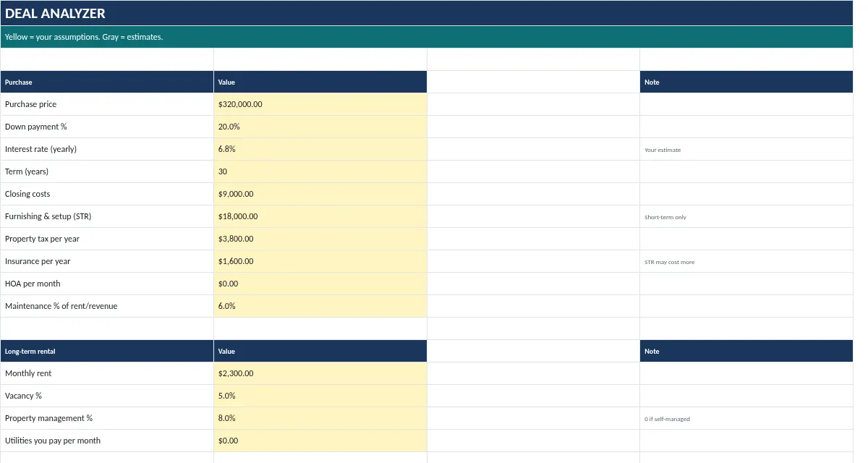Click the Term (years) label
The width and height of the screenshot is (868, 463).
click(x=107, y=171)
